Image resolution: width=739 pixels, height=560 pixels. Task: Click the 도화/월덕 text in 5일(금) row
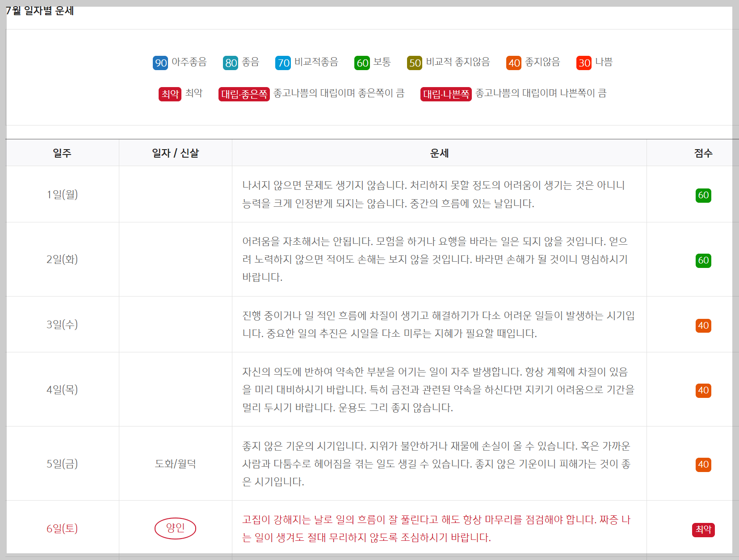(175, 464)
